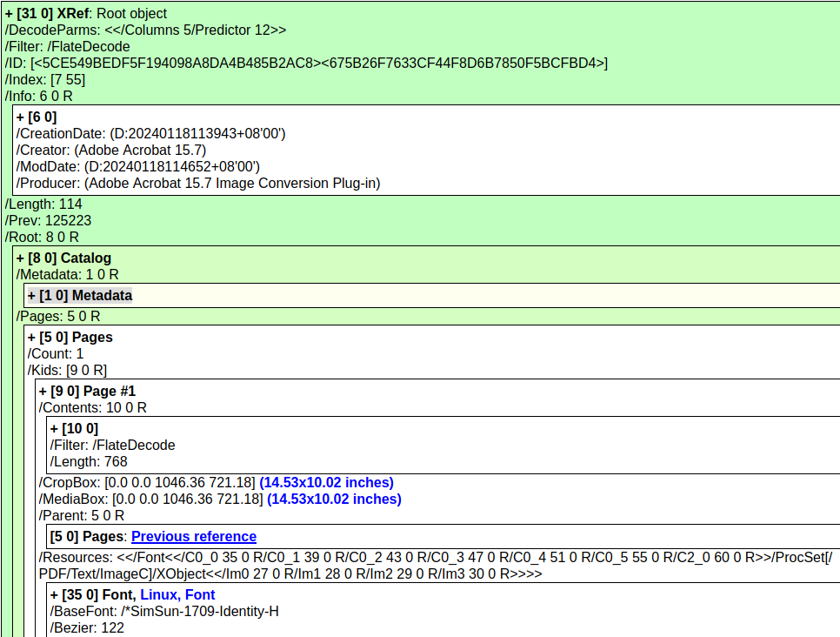840x637 pixels.
Task: Collapse the [9 0] Page #1 node
Action: 43,392
